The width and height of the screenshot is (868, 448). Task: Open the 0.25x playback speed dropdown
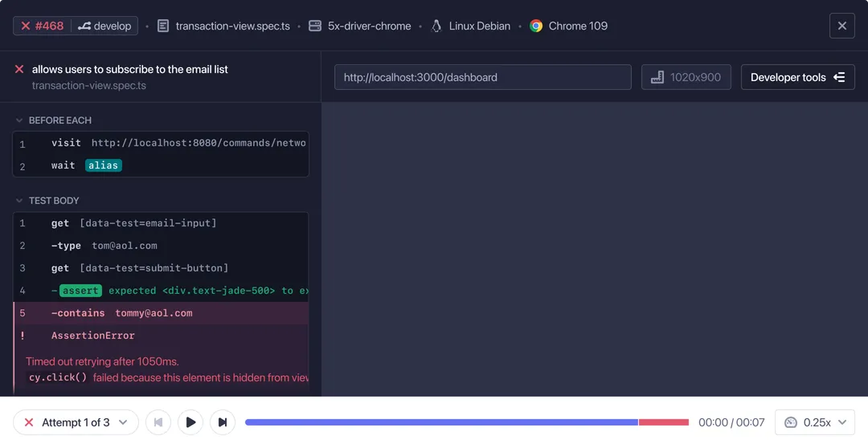(x=815, y=422)
